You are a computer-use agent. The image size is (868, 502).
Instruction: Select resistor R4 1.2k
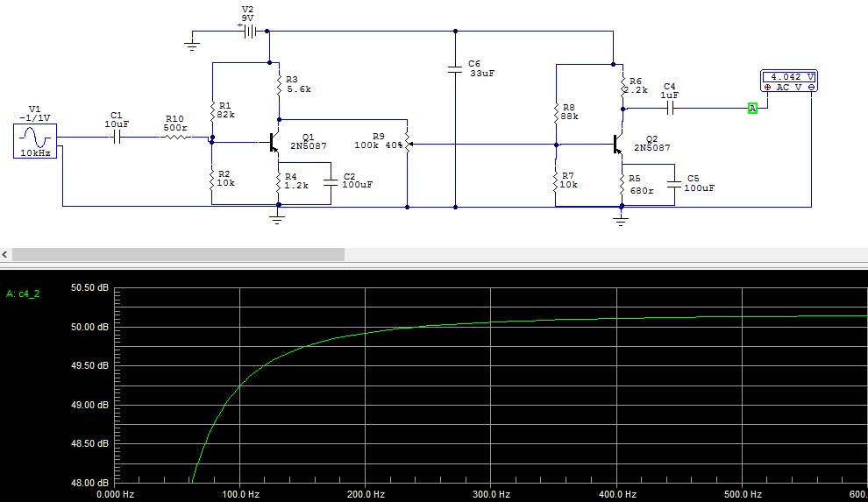[x=279, y=182]
